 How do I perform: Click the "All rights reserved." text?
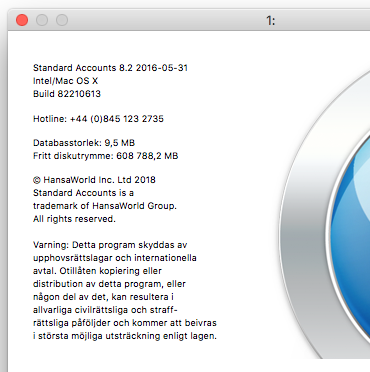(74, 219)
